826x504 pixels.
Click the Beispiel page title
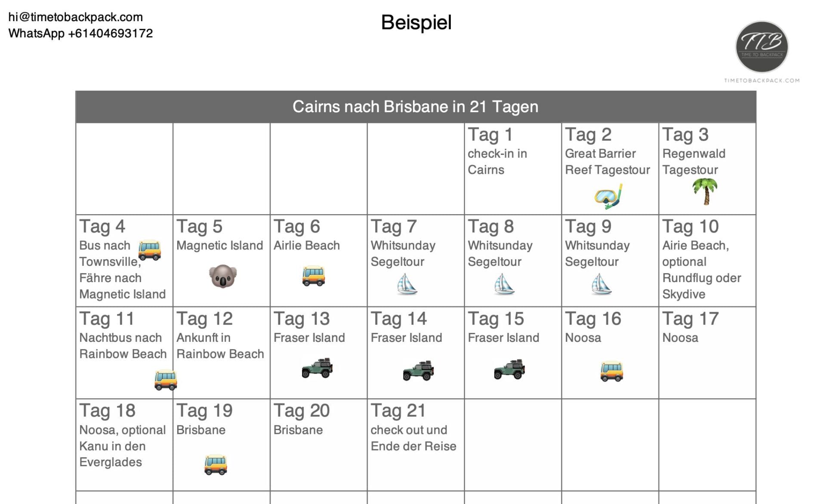(x=416, y=22)
